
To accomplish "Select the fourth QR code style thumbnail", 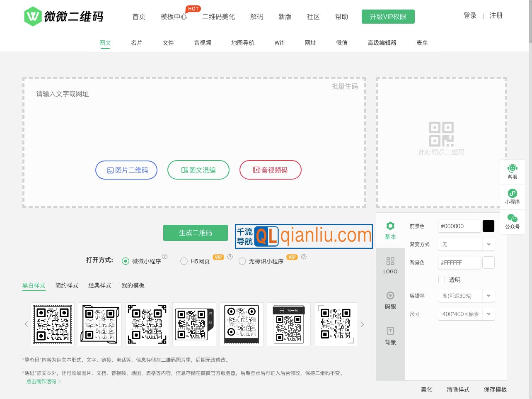I will 194,324.
